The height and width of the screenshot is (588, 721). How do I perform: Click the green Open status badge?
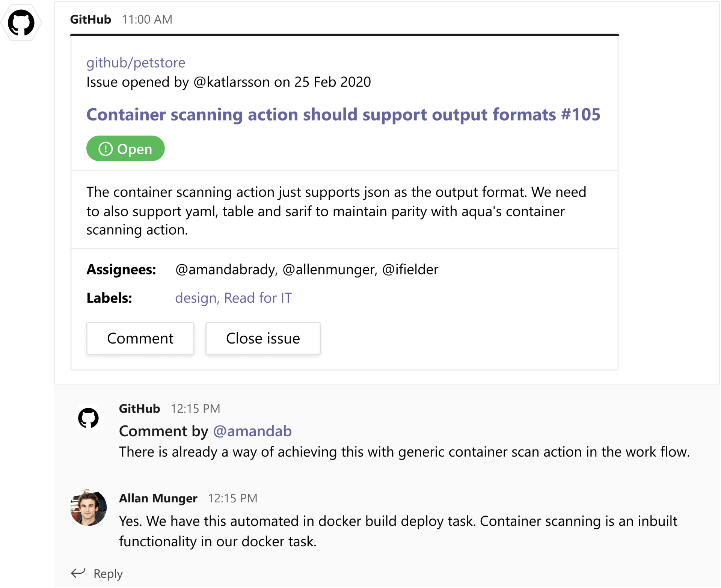click(125, 148)
